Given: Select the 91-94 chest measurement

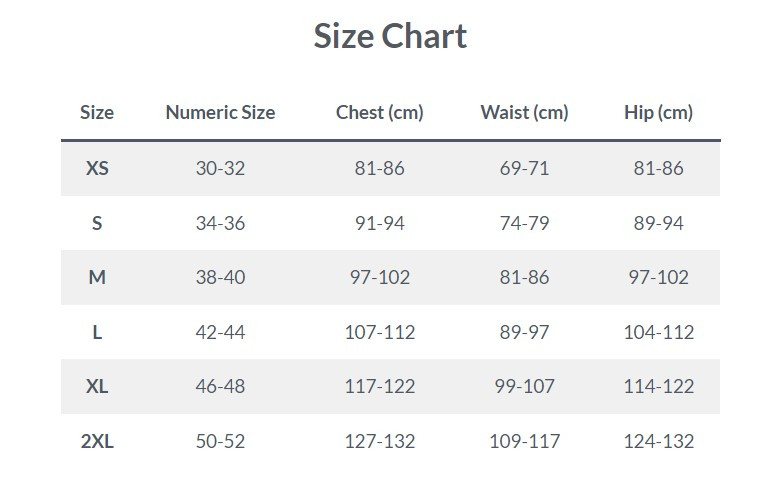Looking at the screenshot, I should pos(380,223).
